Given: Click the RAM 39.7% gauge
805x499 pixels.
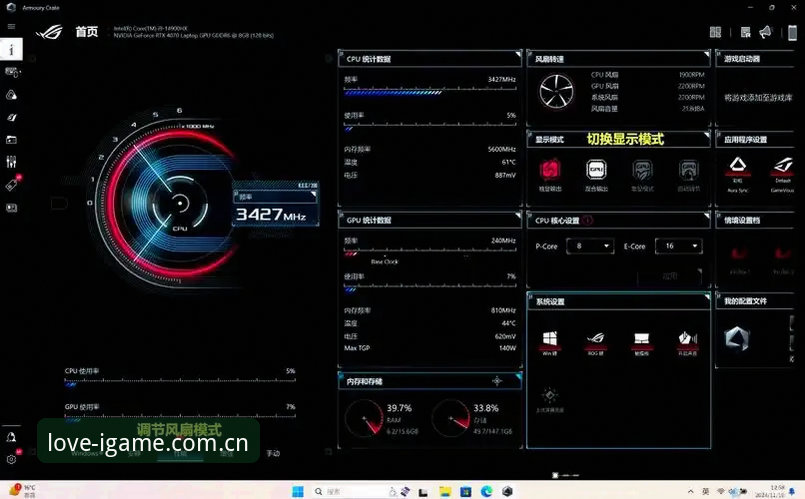Looking at the screenshot, I should (364, 419).
